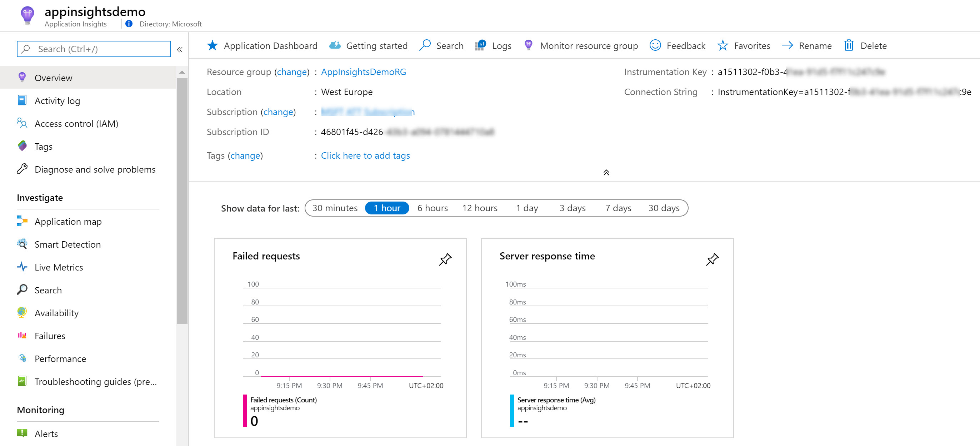Open the Application map
This screenshot has height=446, width=980.
pos(68,222)
